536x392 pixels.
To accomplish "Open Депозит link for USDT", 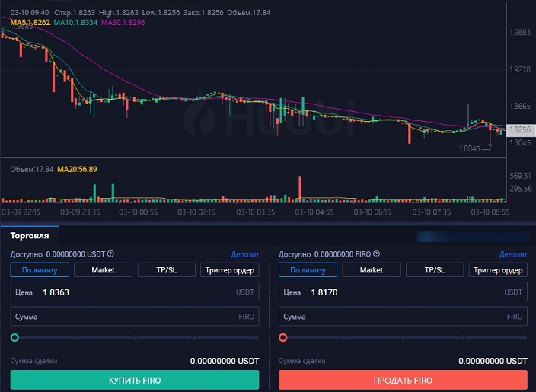I will click(244, 254).
